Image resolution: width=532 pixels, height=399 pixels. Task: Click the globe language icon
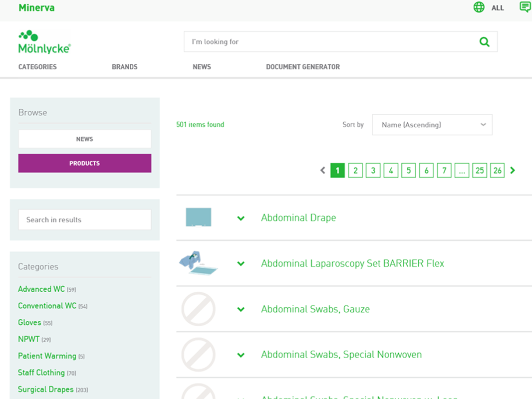coord(479,7)
